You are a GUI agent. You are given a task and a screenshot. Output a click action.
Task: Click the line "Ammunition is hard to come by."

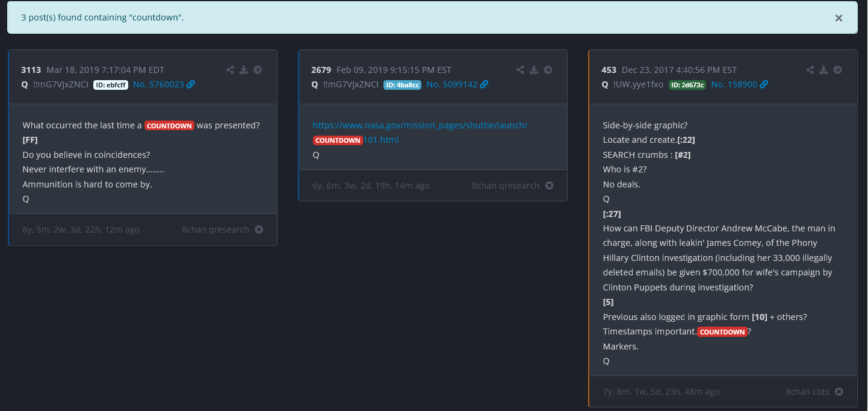(87, 184)
